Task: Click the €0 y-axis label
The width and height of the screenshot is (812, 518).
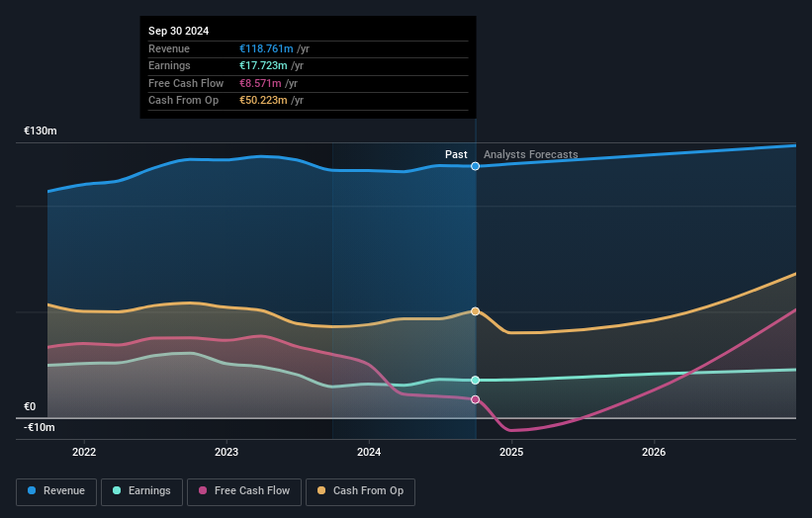Action: coord(30,406)
